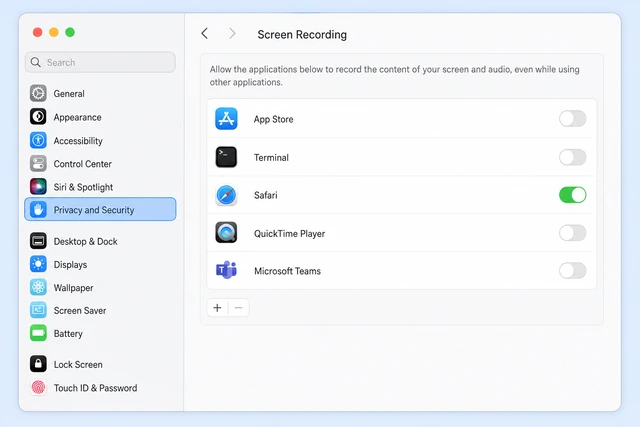Select the App Store row name
Screen dimensions: 640x427
coord(273,119)
